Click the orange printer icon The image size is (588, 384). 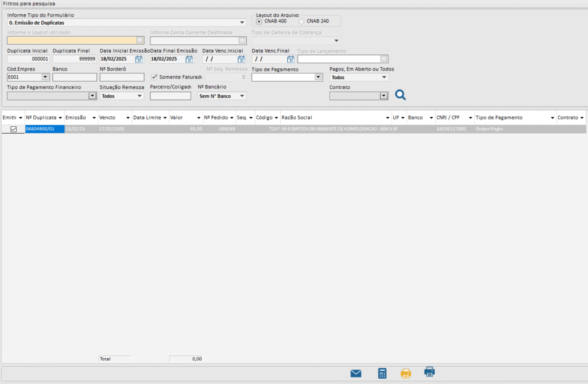406,373
